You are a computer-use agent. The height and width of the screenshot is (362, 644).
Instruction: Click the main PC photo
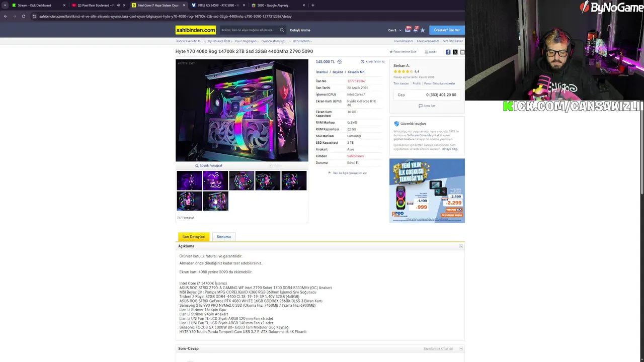tap(242, 110)
